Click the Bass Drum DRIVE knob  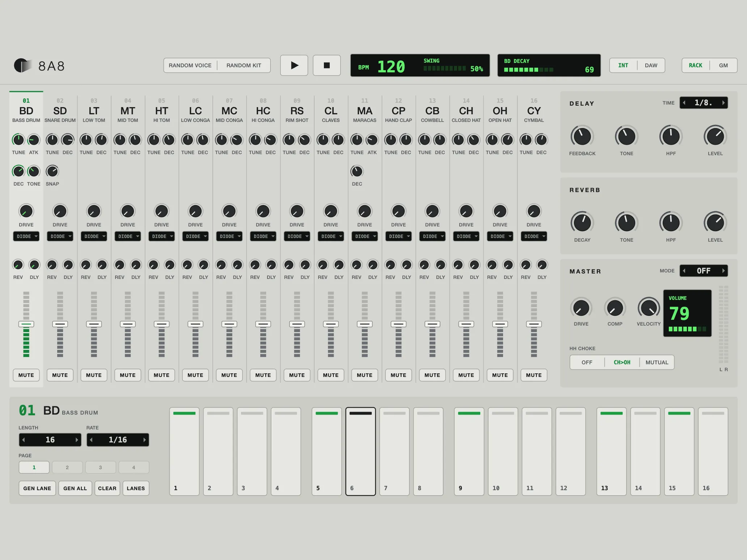26,211
